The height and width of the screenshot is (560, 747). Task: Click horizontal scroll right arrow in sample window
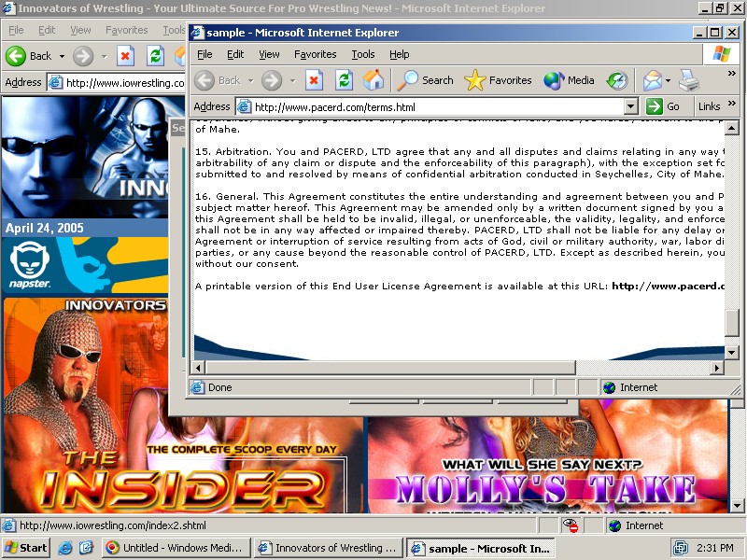[717, 367]
